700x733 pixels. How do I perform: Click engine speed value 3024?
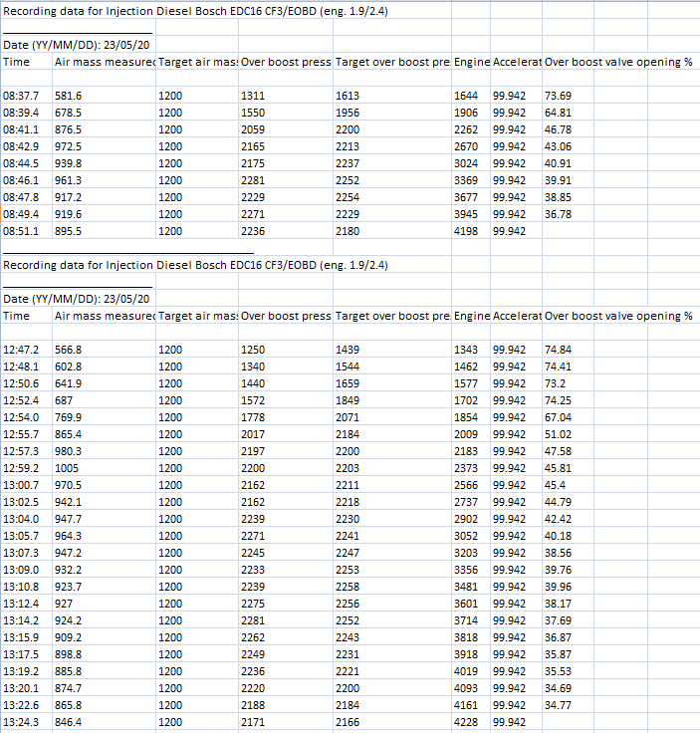click(466, 163)
